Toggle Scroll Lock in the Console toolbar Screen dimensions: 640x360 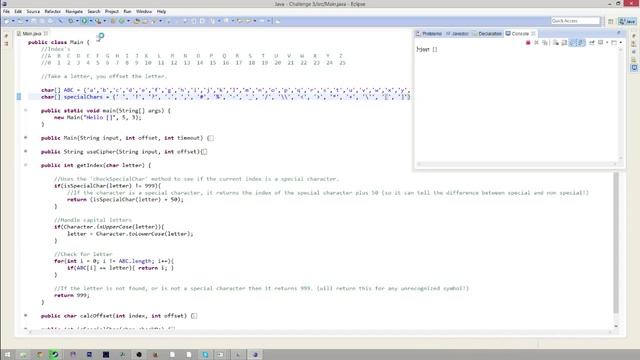coord(564,42)
